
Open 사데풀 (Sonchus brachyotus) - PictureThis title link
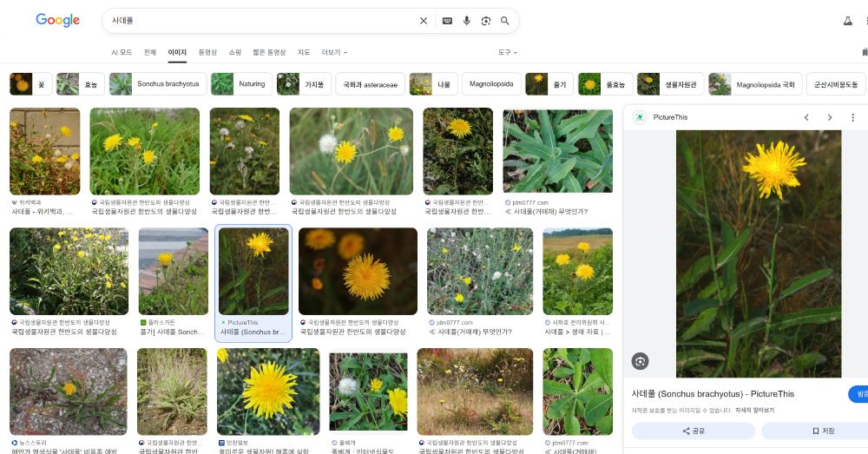pyautogui.click(x=713, y=393)
